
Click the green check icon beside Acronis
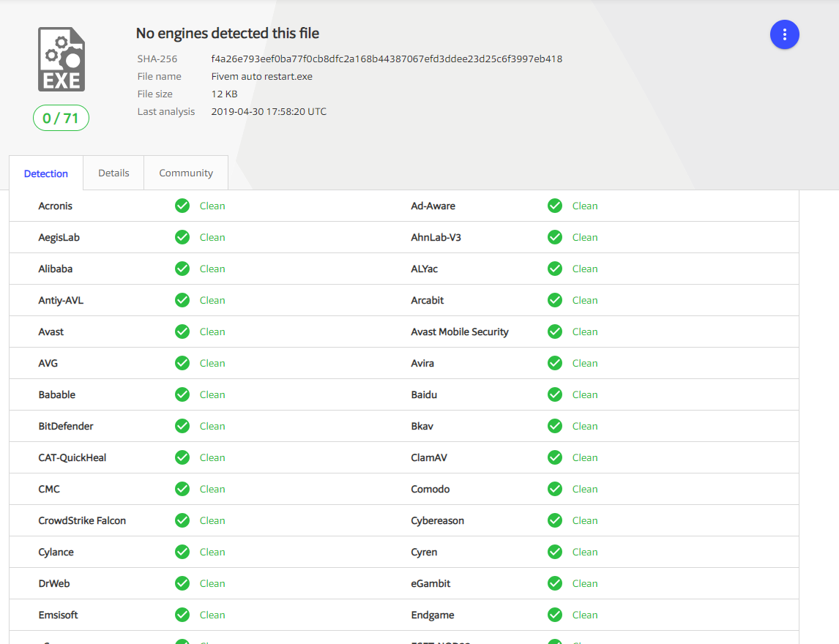pos(182,206)
